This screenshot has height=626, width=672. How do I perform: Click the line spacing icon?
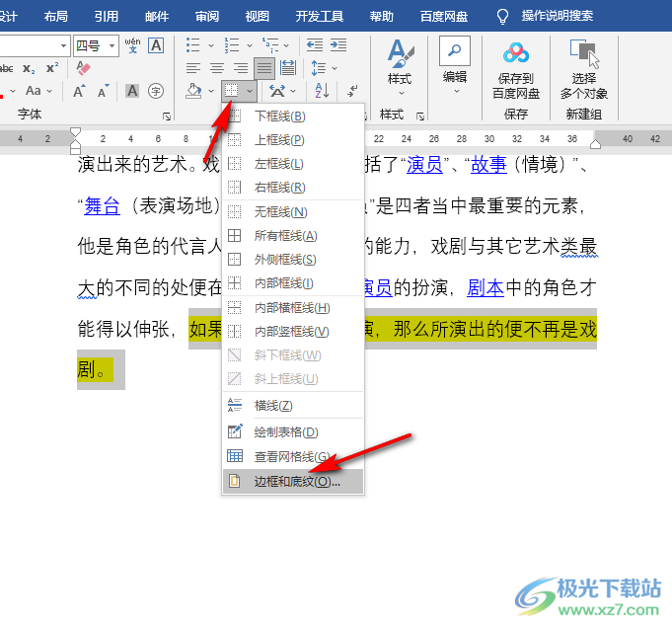[x=319, y=68]
